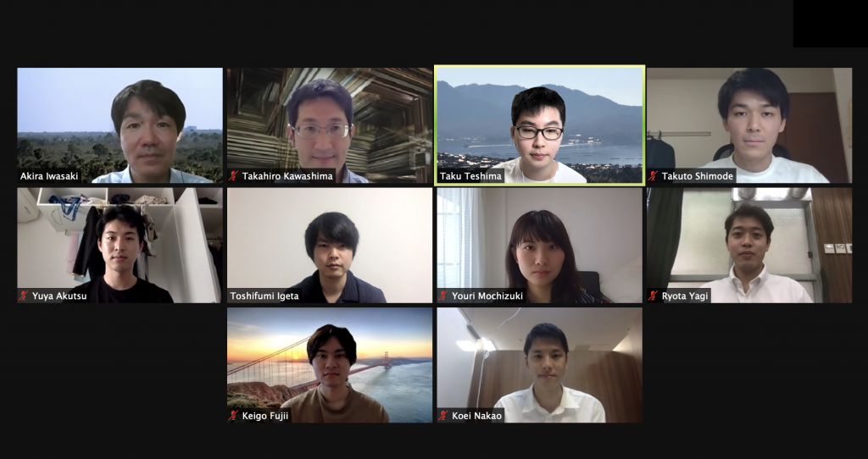The height and width of the screenshot is (459, 868).
Task: Select Akira Iwasaki's video tile
Action: pos(120,125)
